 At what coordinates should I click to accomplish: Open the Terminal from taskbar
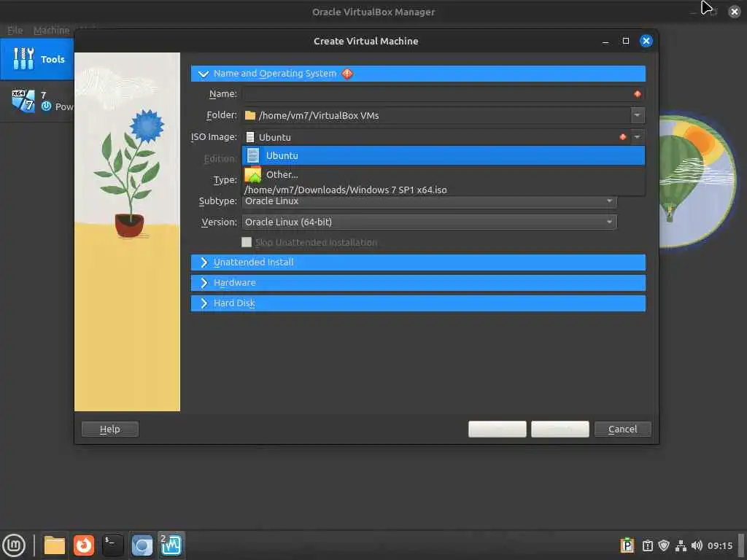click(113, 545)
